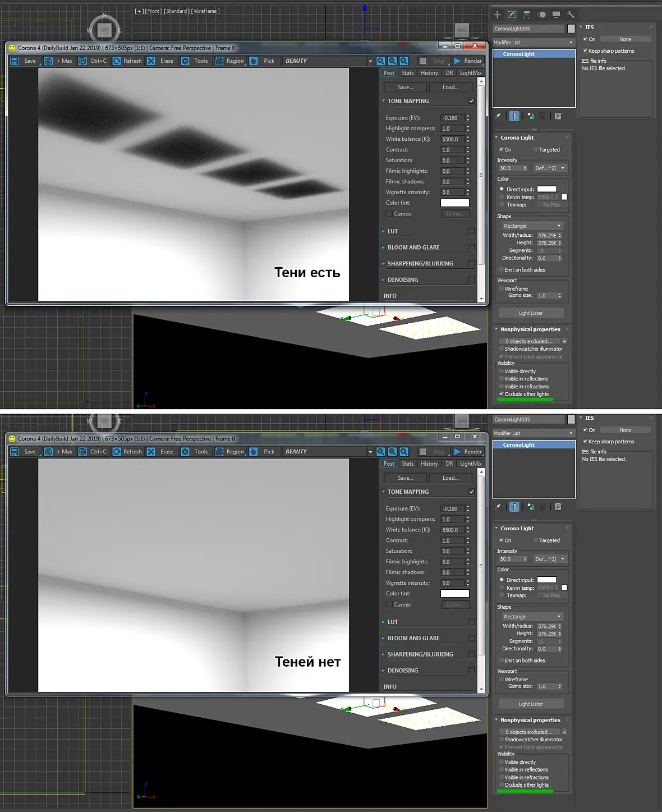Screen dimensions: 662x812
Task: Click the Render play icon in 'Теней нет' frame buffer
Action: tap(457, 451)
